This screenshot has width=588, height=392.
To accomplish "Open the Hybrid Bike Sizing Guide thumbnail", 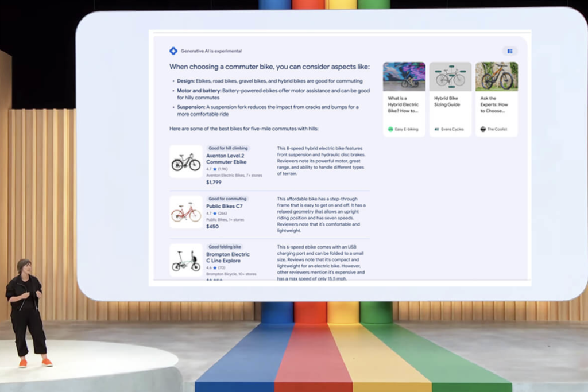I will click(x=450, y=76).
